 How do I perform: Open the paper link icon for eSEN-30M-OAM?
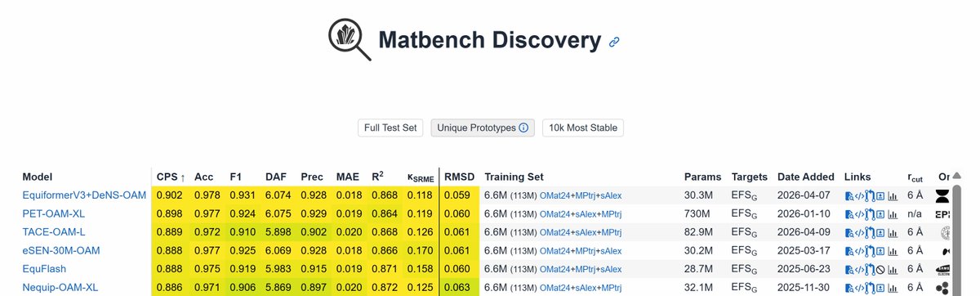click(849, 250)
